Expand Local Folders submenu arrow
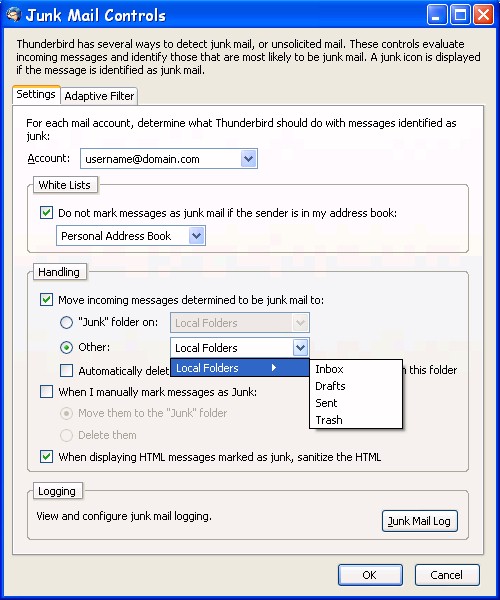Screen dimensions: 500x600 (274, 368)
